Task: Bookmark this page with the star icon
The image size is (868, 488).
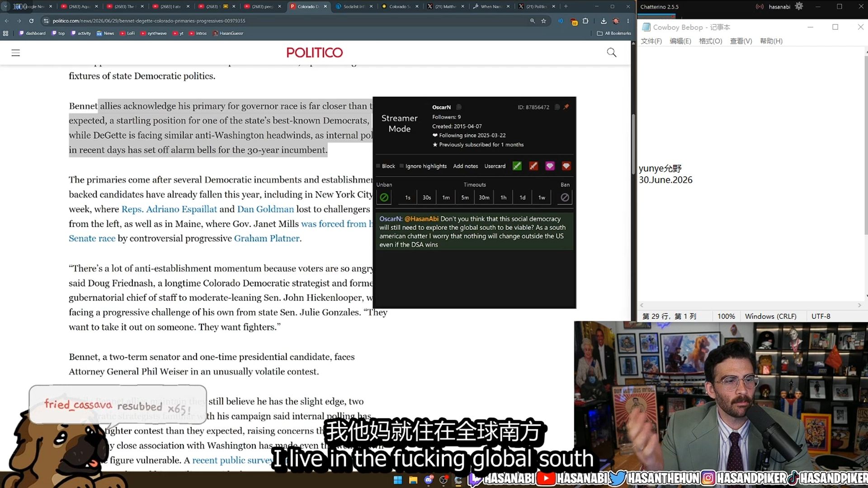Action: (x=544, y=21)
